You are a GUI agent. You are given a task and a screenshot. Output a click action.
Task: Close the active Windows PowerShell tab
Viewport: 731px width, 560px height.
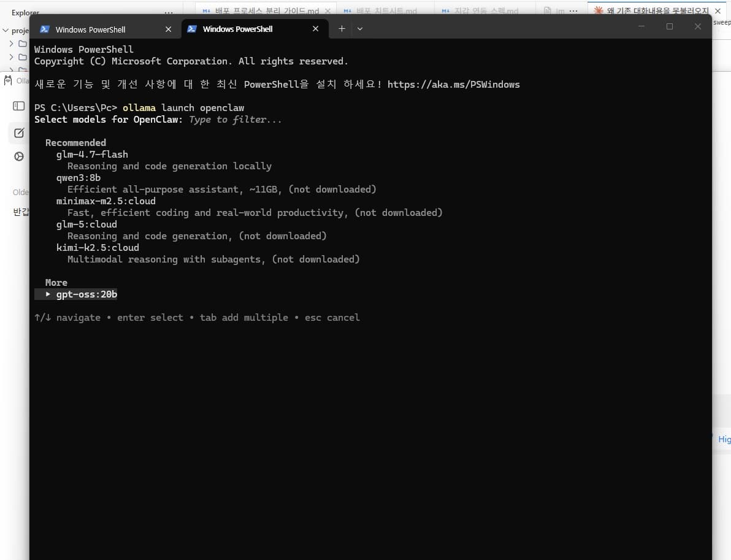316,29
